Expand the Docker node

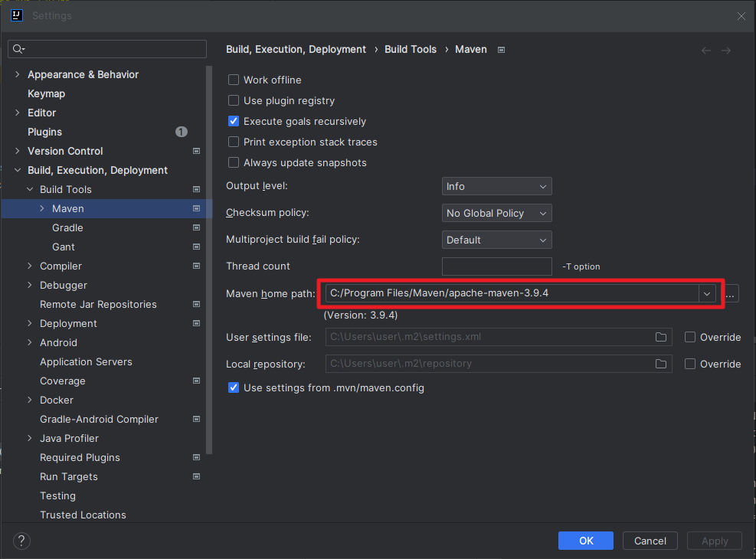point(30,400)
